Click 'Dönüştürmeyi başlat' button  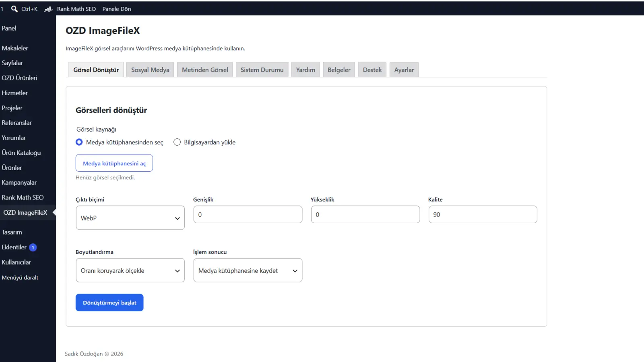pos(109,302)
